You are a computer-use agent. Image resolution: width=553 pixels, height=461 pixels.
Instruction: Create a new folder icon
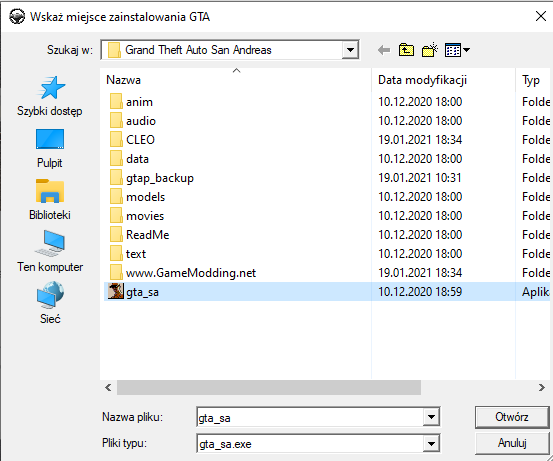point(430,50)
